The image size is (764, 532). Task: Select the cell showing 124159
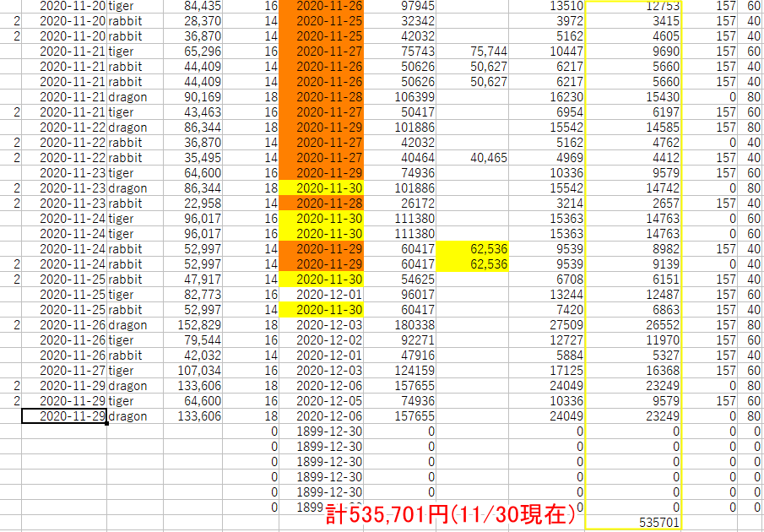pyautogui.click(x=399, y=371)
